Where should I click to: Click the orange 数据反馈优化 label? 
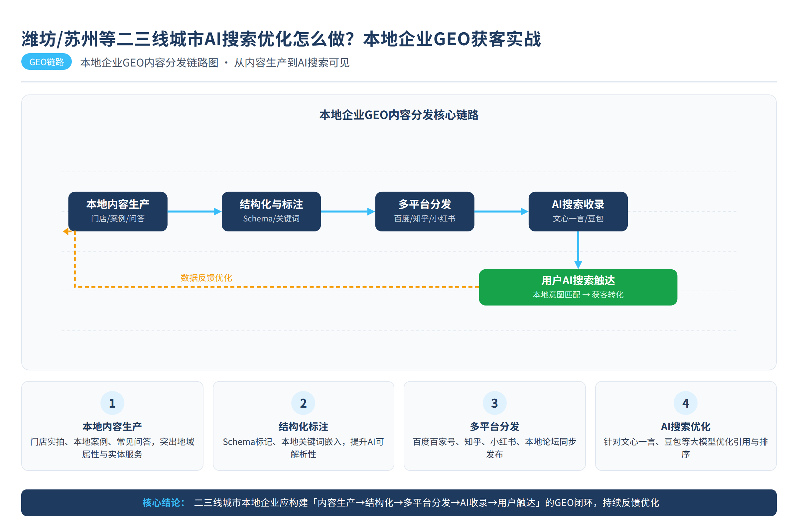206,278
